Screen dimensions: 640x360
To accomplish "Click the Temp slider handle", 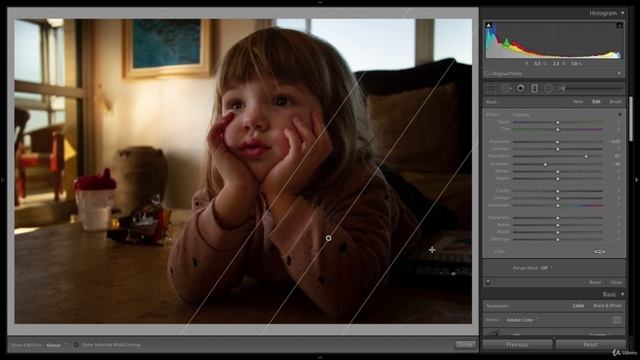I will click(x=558, y=122).
